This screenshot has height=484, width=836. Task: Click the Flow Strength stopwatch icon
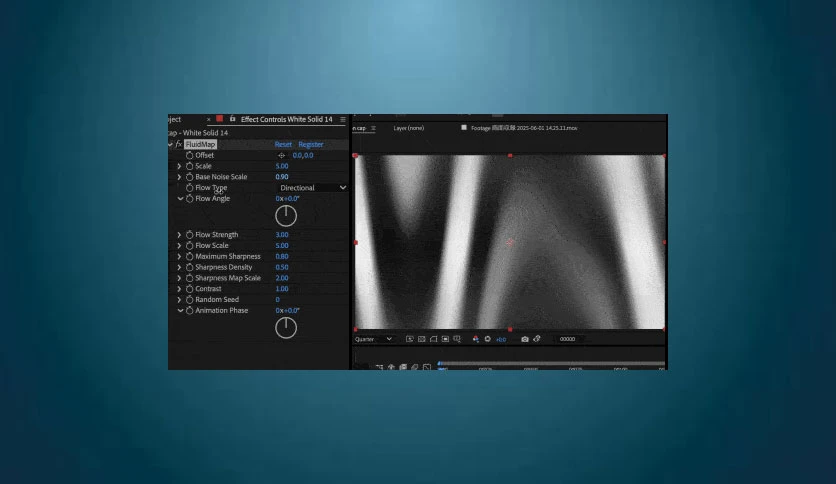189,235
